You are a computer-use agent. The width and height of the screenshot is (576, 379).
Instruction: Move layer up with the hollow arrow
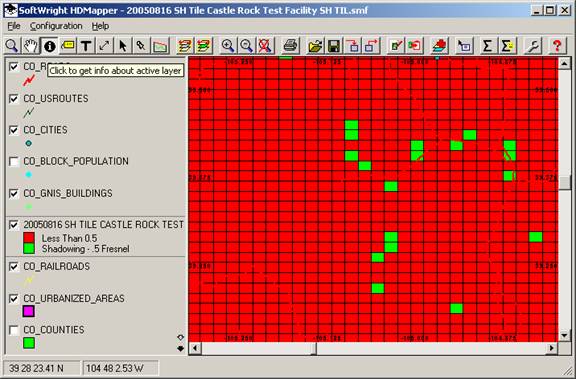180,337
